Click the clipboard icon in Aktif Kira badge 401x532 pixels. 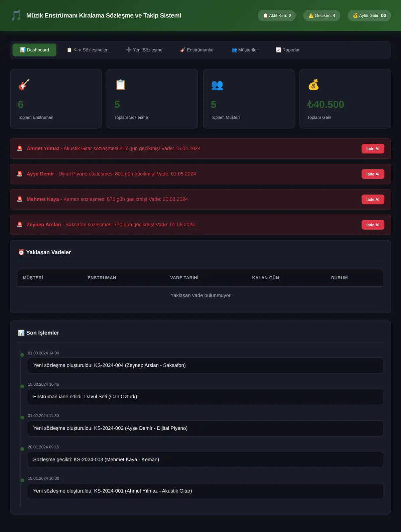point(265,15)
